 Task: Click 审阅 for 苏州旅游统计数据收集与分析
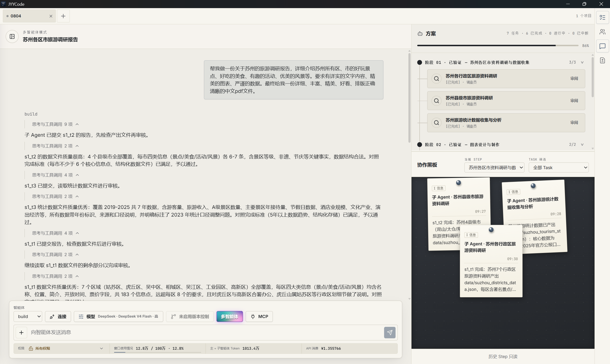(574, 122)
